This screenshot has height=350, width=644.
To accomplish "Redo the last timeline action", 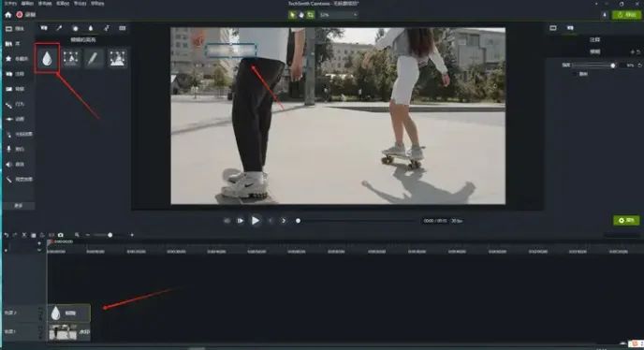I will pyautogui.click(x=15, y=235).
